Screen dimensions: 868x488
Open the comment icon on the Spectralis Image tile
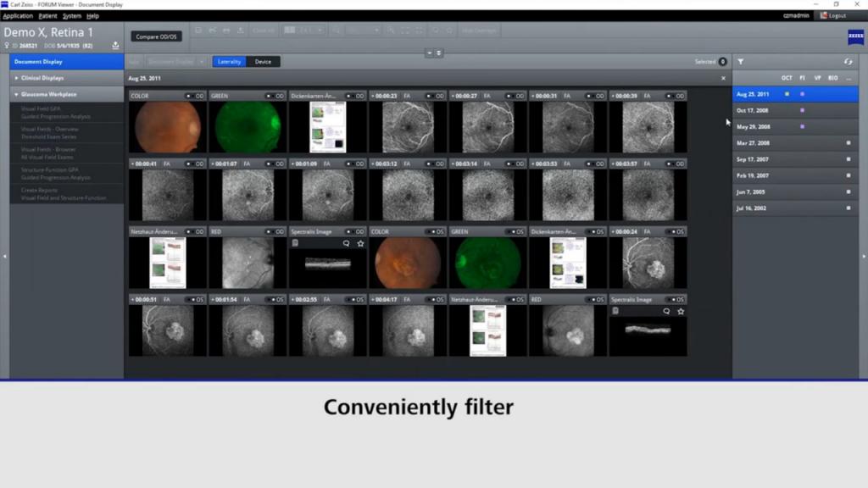pos(344,244)
